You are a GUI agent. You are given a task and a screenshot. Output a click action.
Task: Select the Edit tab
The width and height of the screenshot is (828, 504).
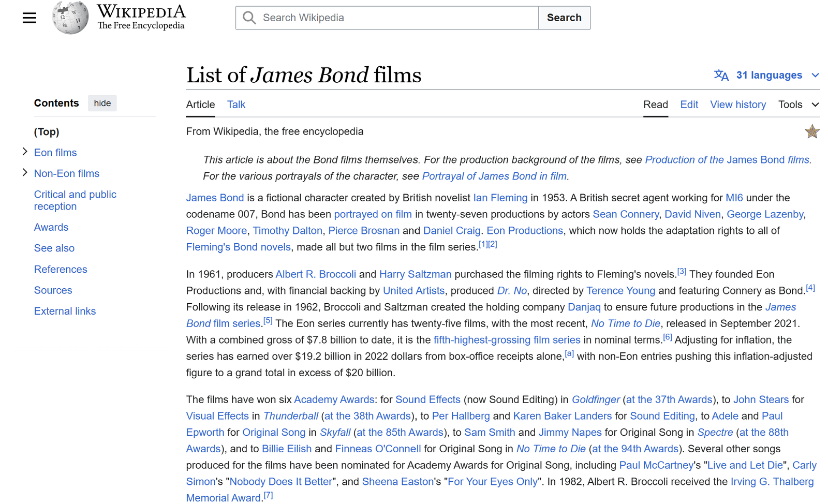[x=689, y=105]
